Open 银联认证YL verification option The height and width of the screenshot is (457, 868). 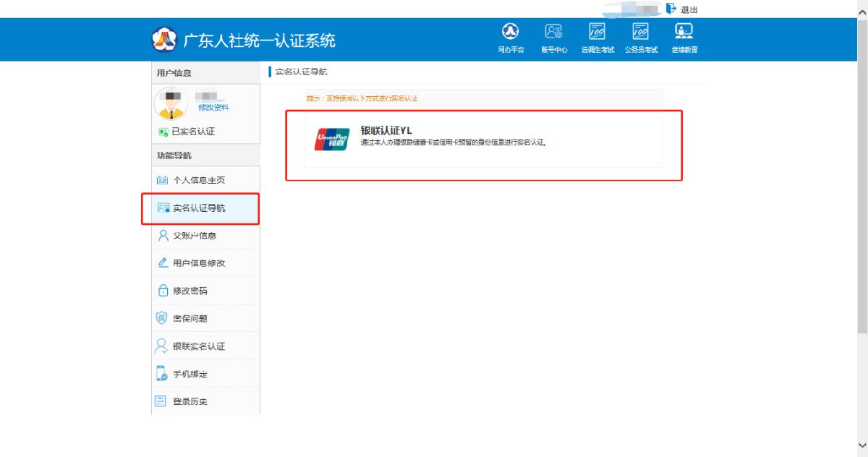coord(386,130)
